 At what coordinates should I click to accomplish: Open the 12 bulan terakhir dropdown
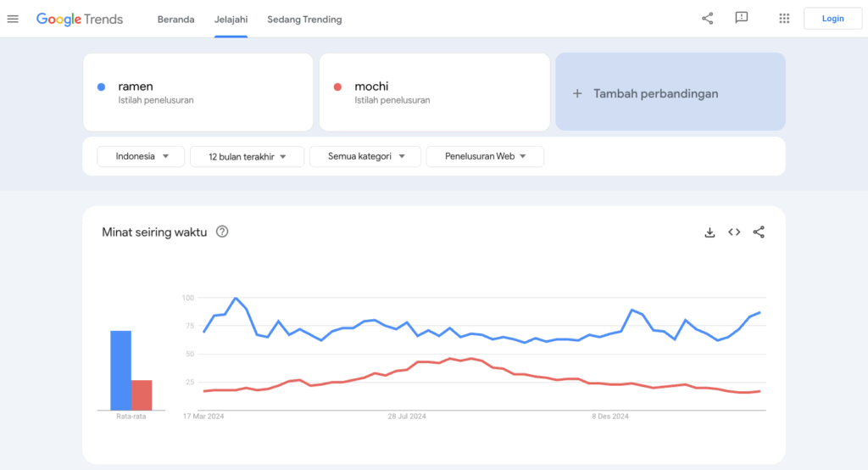coord(248,156)
